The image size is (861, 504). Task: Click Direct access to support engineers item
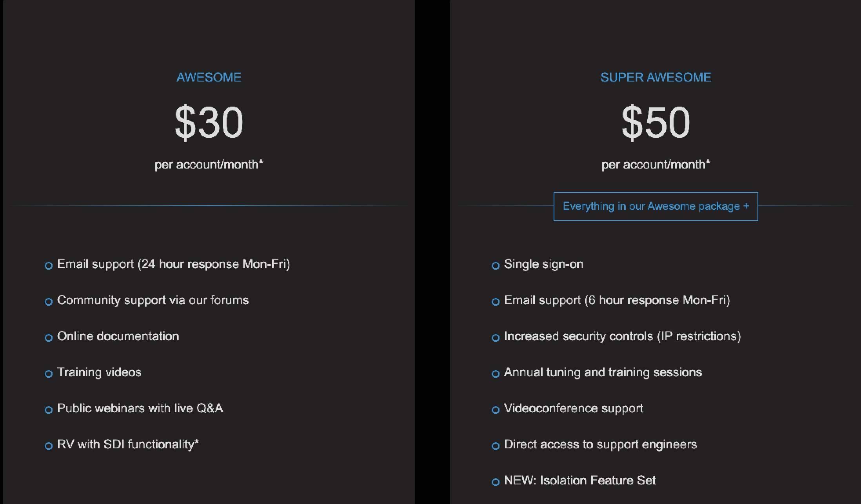coord(601,445)
